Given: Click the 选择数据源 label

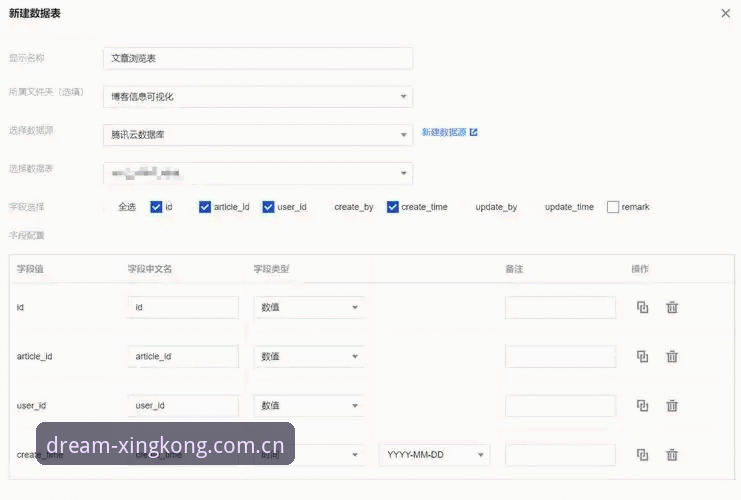Looking at the screenshot, I should [x=31, y=130].
